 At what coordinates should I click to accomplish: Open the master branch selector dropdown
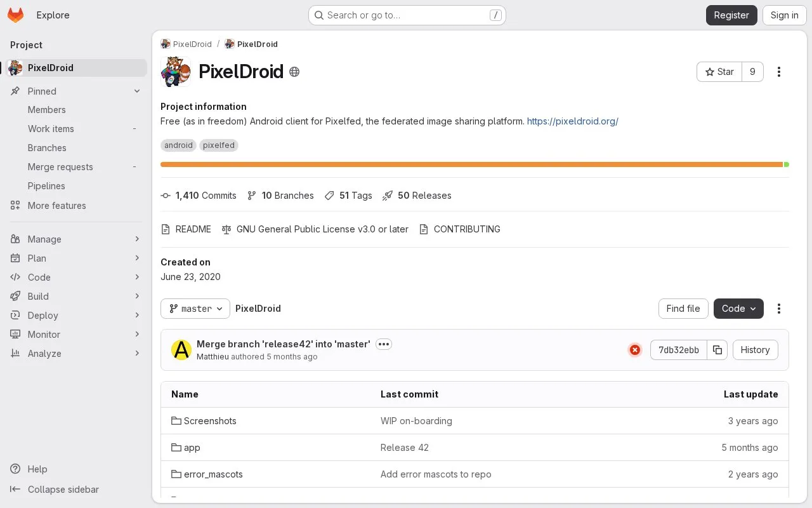coord(195,309)
